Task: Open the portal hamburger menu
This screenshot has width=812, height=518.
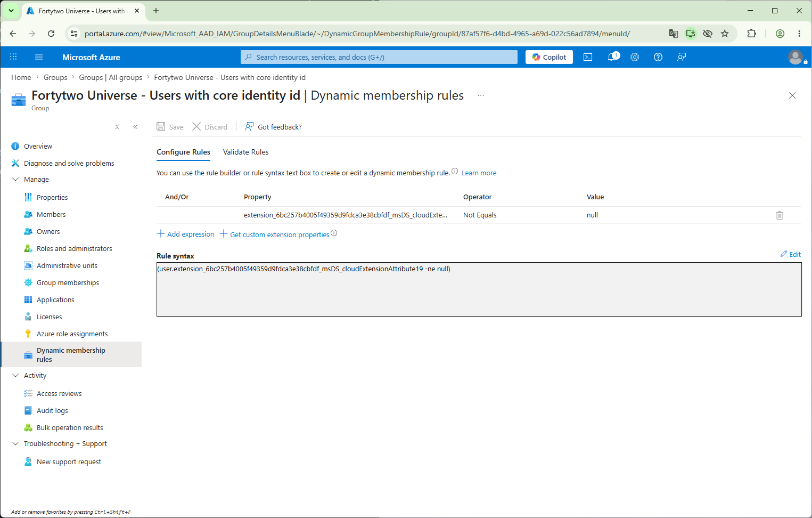Action: pos(38,57)
